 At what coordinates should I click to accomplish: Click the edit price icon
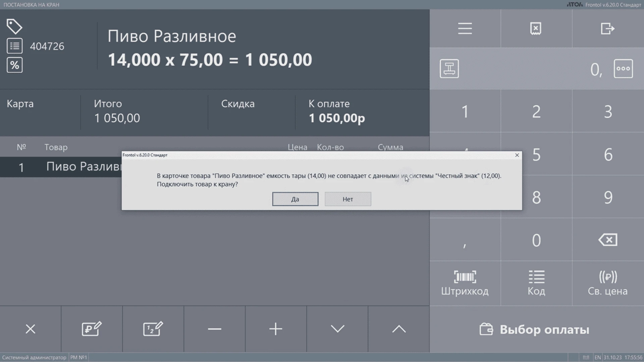click(x=92, y=329)
